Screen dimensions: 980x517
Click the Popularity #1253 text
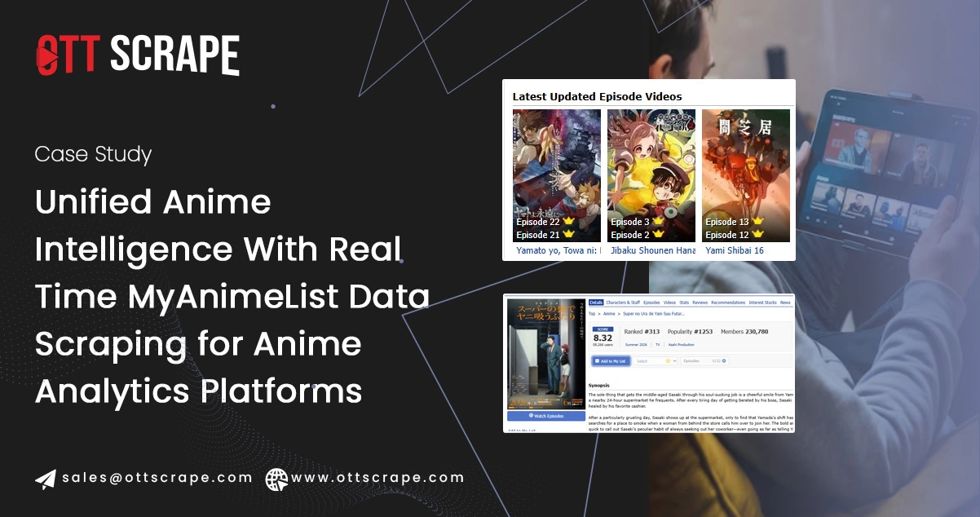tap(691, 332)
